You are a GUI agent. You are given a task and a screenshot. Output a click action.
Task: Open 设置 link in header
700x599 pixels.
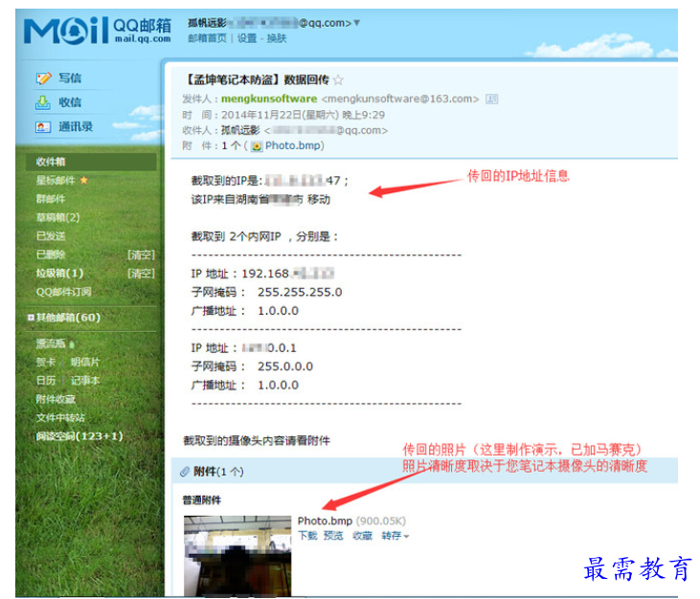click(x=247, y=38)
